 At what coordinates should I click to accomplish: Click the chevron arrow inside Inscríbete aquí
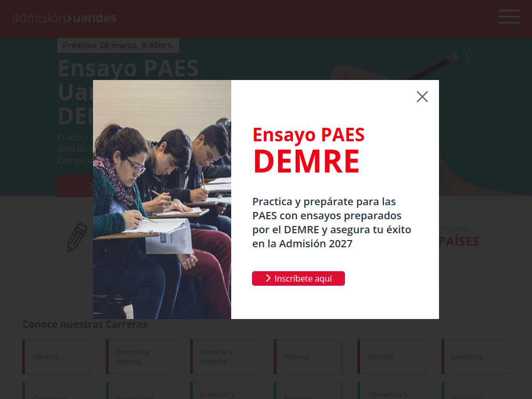(x=268, y=278)
